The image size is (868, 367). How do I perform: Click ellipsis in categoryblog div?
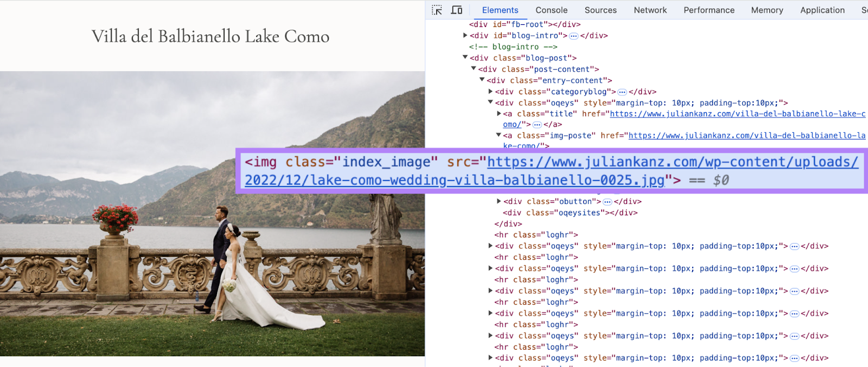(x=622, y=92)
